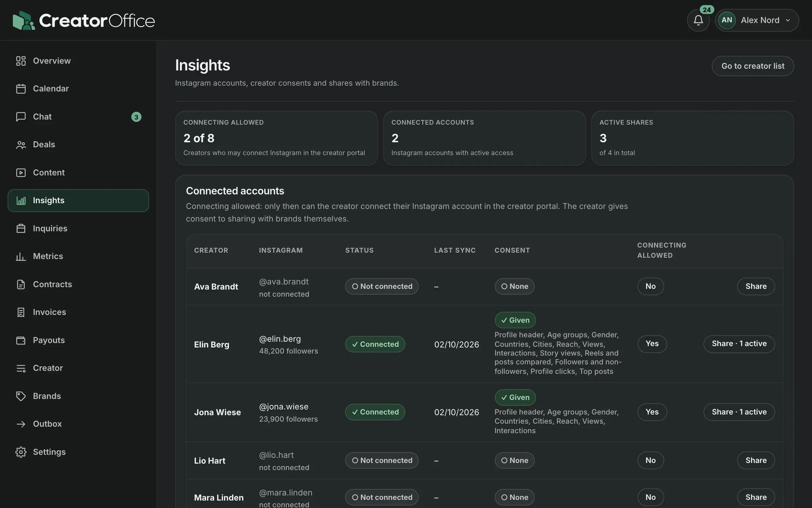Click the LAST SYNC column header
The width and height of the screenshot is (812, 508).
point(455,250)
